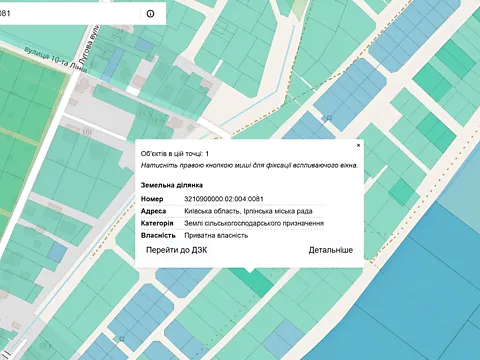The width and height of the screenshot is (480, 360).
Task: Click the Київська область address value
Action: [x=248, y=211]
